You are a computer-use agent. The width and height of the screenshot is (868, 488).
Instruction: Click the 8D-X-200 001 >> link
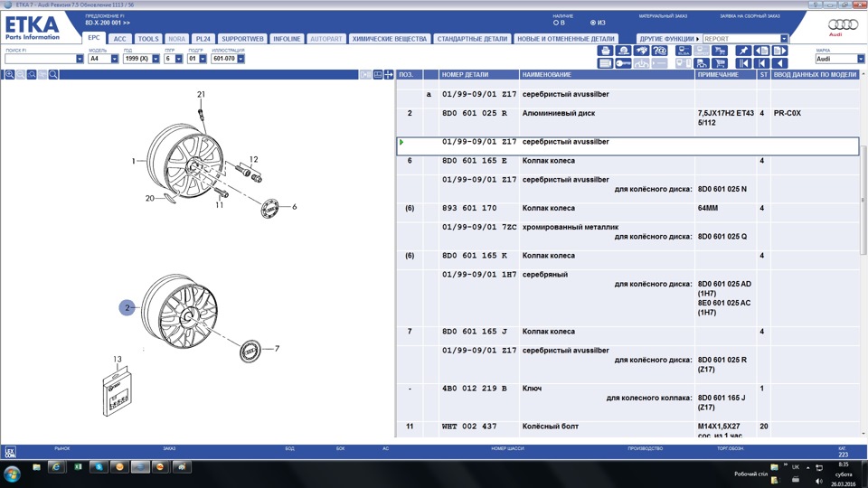(108, 23)
